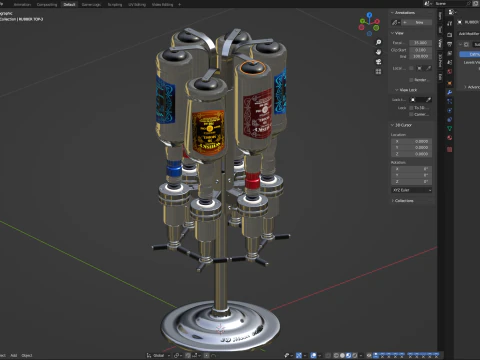The width and height of the screenshot is (480, 360).
Task: Select material preview viewport shading
Action: point(348,355)
